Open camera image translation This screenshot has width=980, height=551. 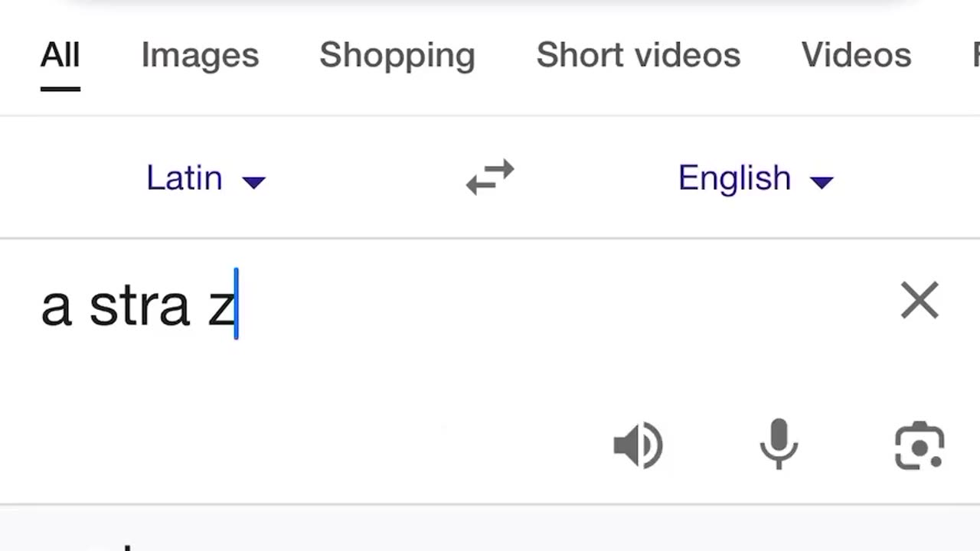[x=919, y=445]
